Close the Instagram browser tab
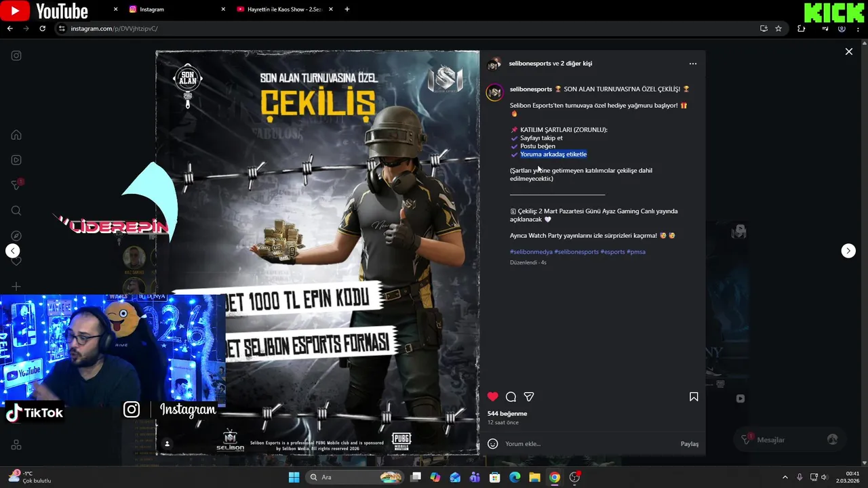This screenshot has width=868, height=488. 223,9
